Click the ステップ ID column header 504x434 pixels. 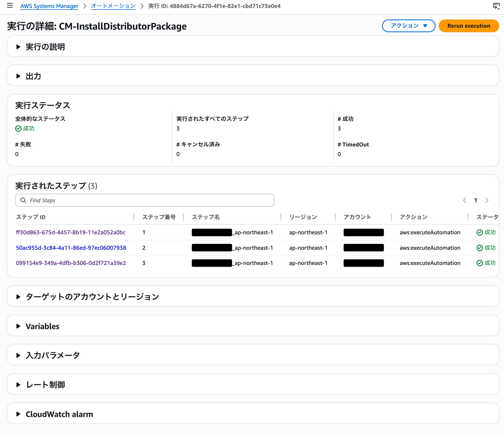(31, 217)
